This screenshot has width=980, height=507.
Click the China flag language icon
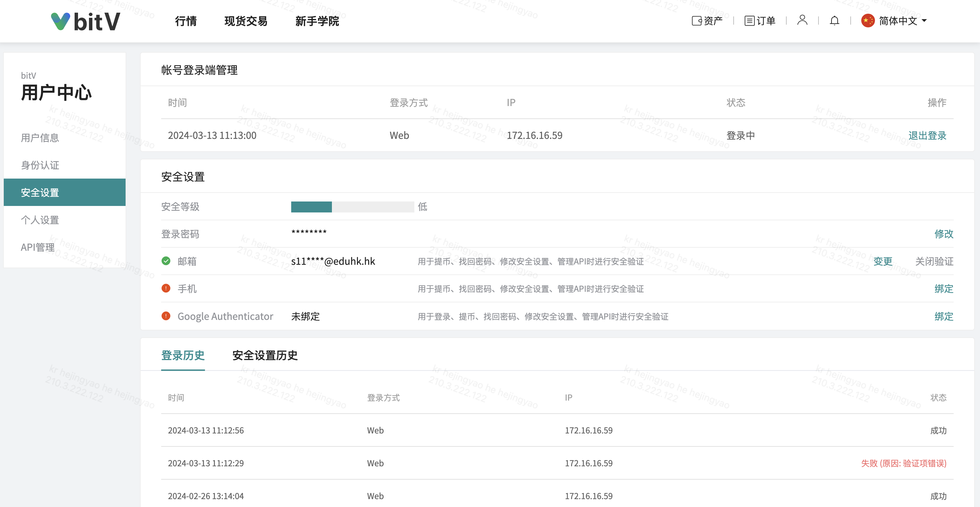(x=868, y=21)
